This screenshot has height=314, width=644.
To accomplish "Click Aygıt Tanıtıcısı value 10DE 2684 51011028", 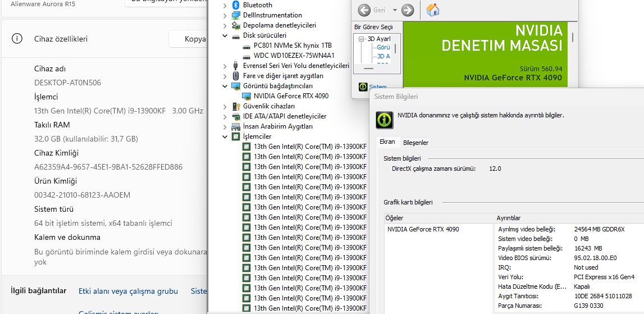I will click(x=602, y=297).
